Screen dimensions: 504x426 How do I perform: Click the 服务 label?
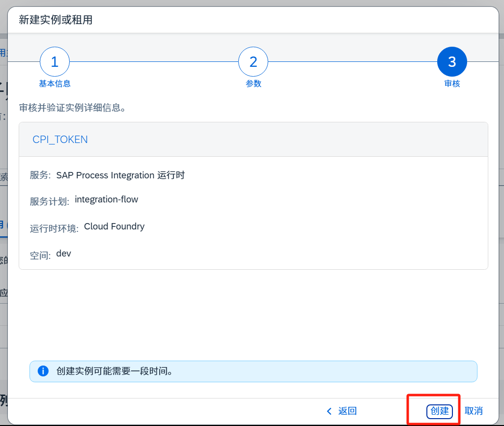(x=40, y=175)
